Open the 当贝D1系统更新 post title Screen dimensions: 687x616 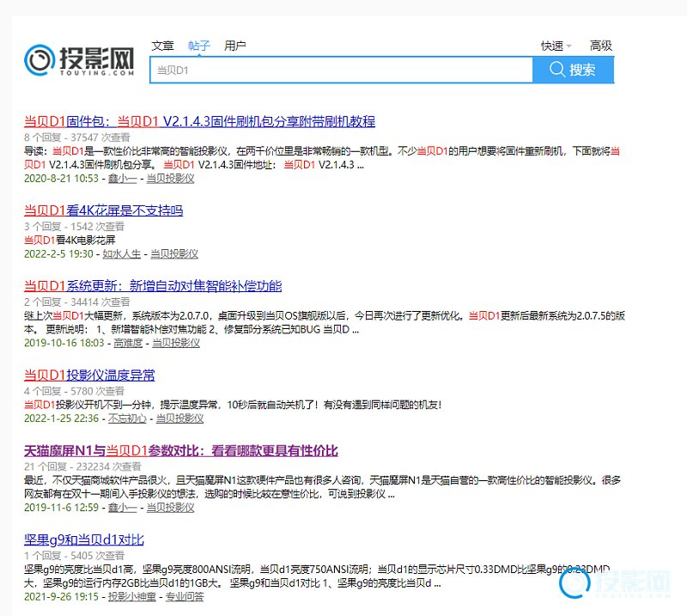click(152, 286)
